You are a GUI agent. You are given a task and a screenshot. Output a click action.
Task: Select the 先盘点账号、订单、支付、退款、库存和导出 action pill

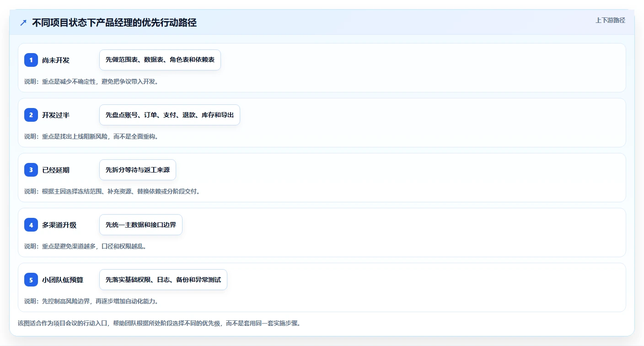(170, 115)
